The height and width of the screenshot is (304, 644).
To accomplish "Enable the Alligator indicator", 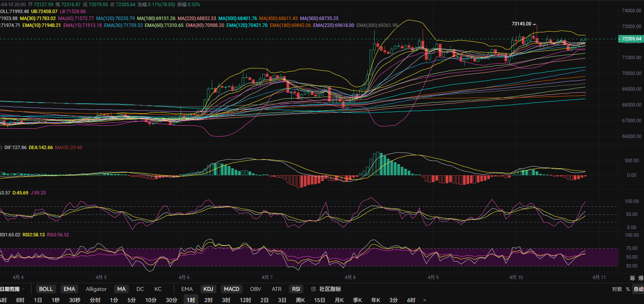I will [x=96, y=289].
